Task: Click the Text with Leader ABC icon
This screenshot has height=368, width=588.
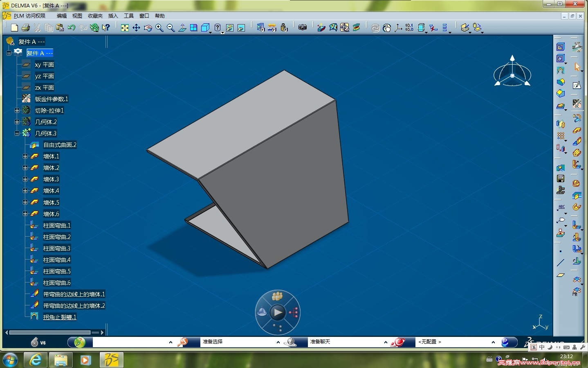Action: click(x=561, y=208)
